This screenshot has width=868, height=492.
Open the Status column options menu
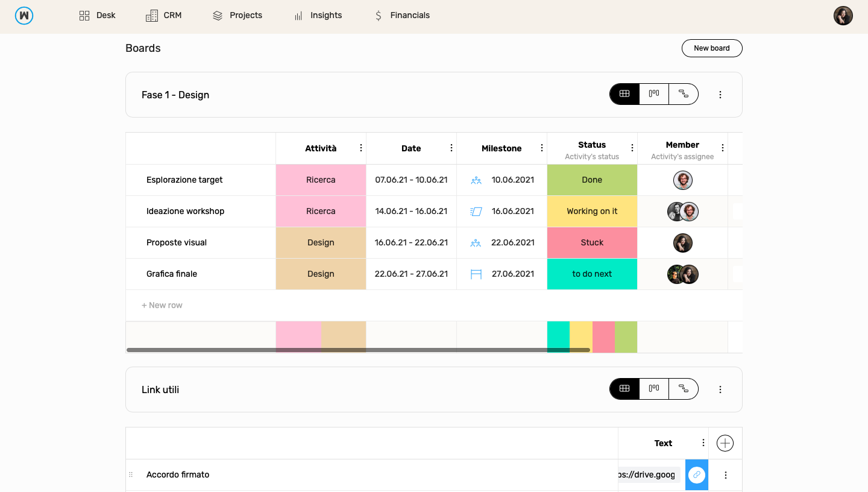[x=632, y=147]
